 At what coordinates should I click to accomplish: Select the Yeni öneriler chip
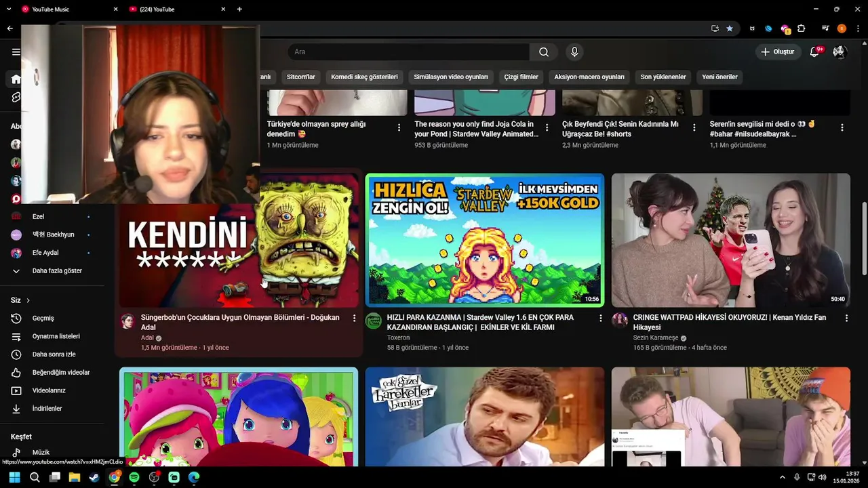point(719,77)
